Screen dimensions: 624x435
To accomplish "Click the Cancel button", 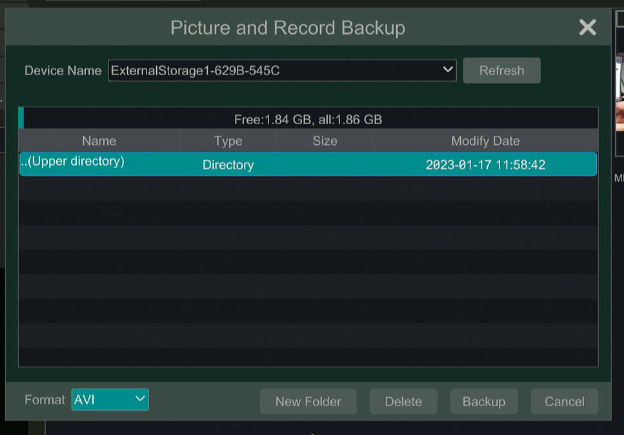I will [564, 401].
